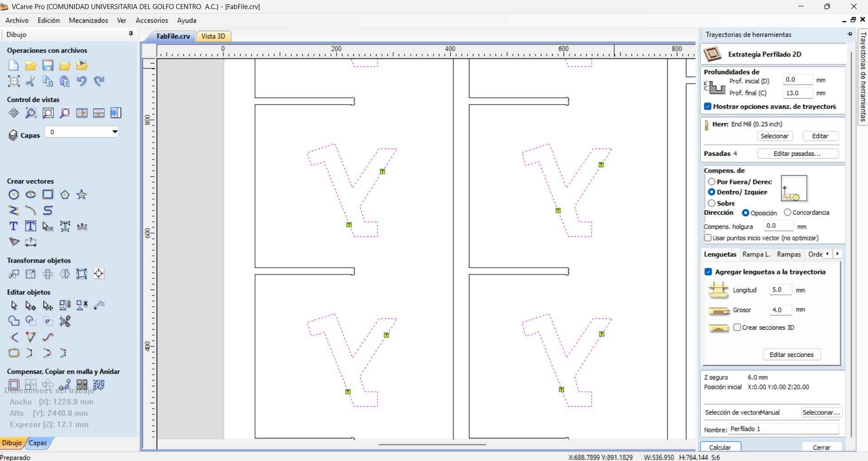This screenshot has width=868, height=461.
Task: Open Editar pasadas... dialog
Action: point(797,154)
